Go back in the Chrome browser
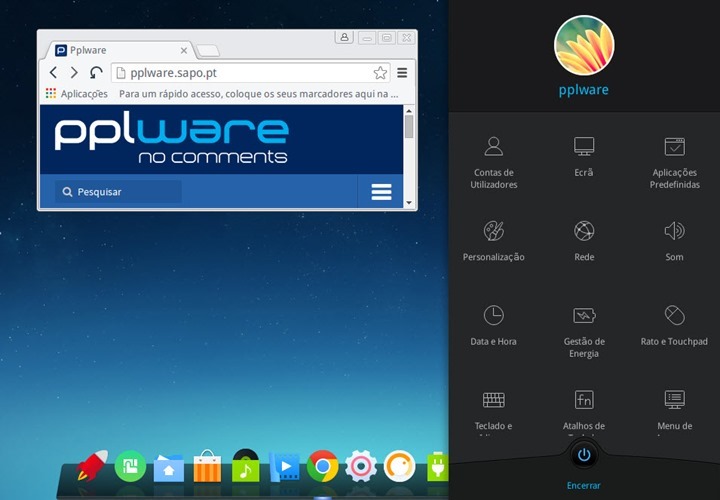The height and width of the screenshot is (500, 720). [54, 73]
